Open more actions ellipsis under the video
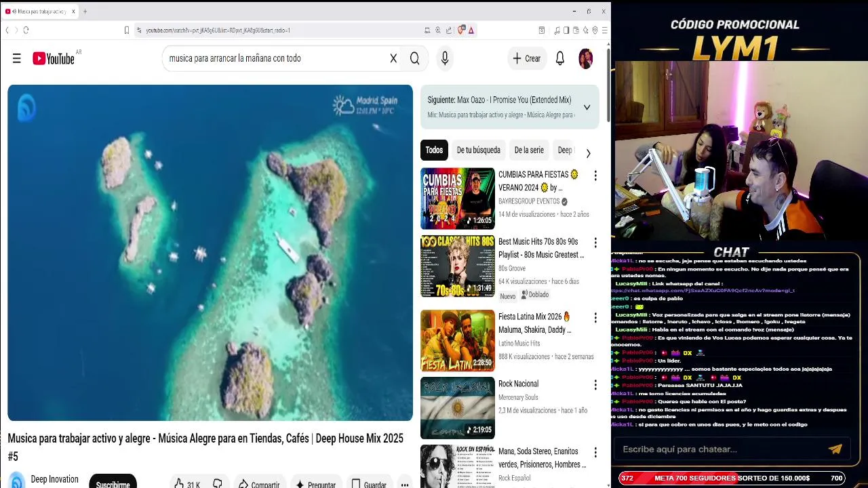The image size is (868, 488). tap(405, 484)
